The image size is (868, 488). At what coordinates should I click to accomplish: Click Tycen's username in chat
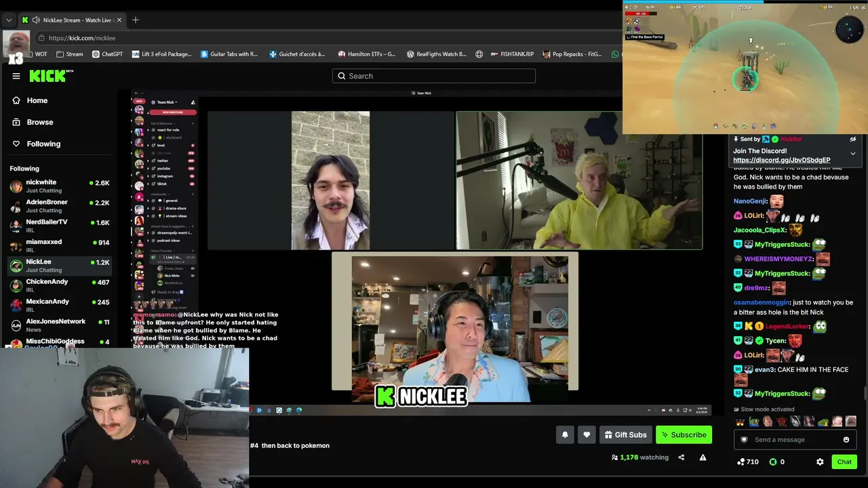[x=775, y=341]
